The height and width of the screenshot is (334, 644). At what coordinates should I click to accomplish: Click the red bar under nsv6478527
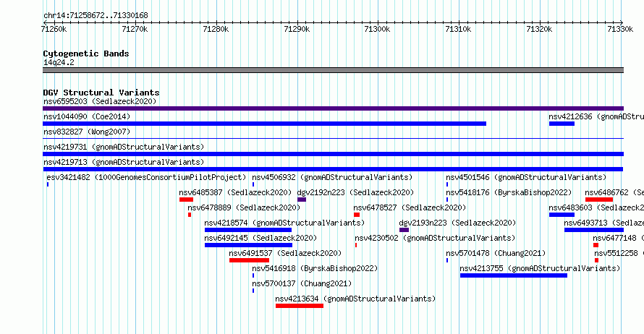tap(357, 215)
